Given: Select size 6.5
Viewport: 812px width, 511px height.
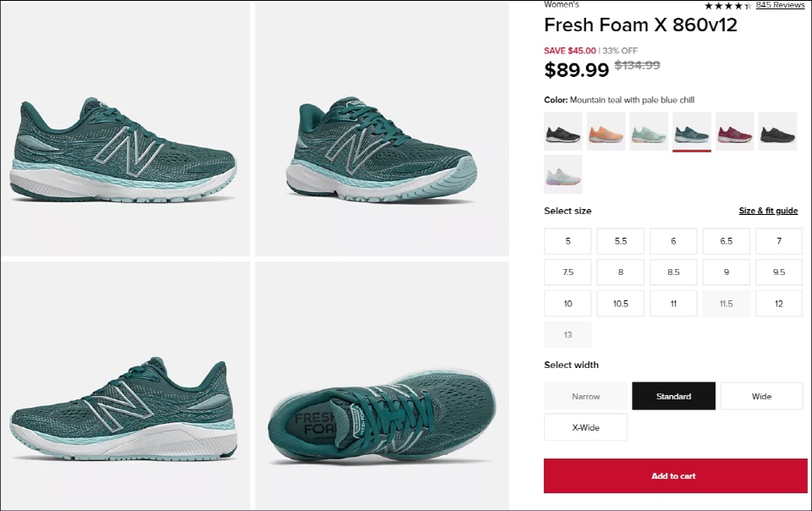Looking at the screenshot, I should coord(726,241).
